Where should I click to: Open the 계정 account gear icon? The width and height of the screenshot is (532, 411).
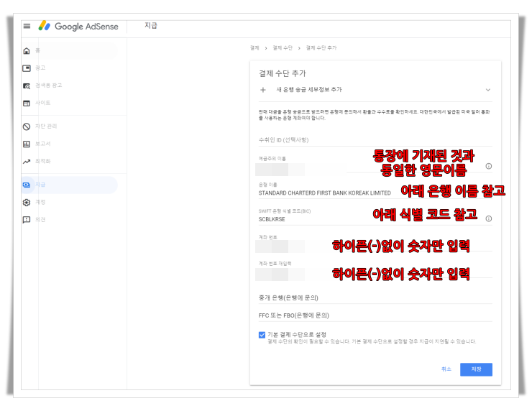(27, 203)
